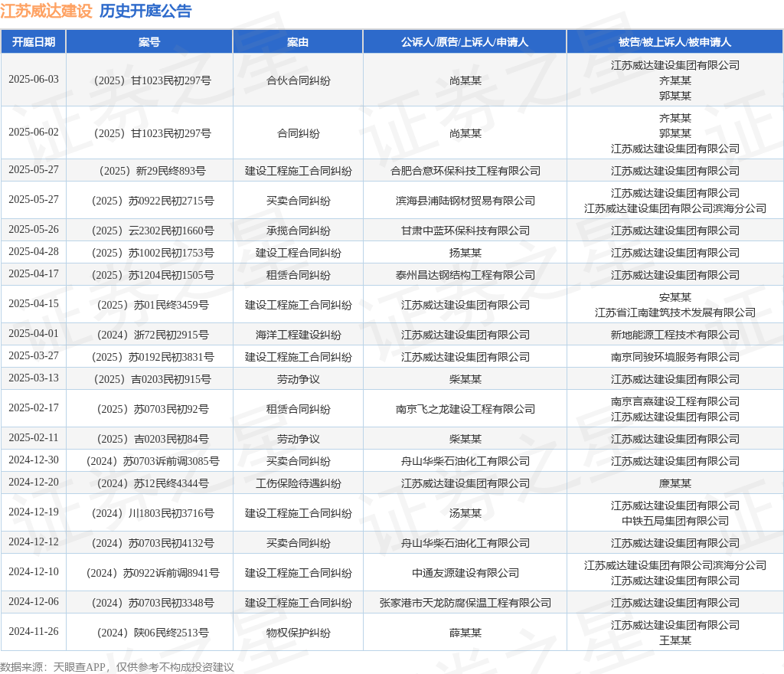This screenshot has height=674, width=784.
Task: Select the 案号 column header
Action: [149, 42]
